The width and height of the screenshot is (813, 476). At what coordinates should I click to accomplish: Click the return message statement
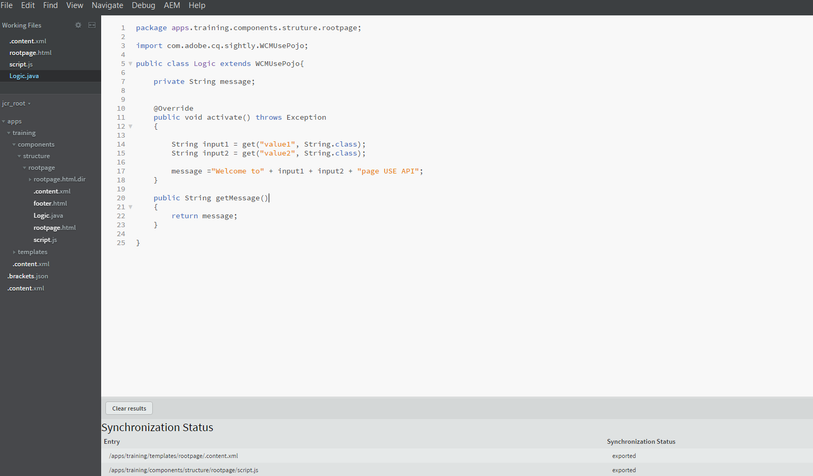[204, 216]
